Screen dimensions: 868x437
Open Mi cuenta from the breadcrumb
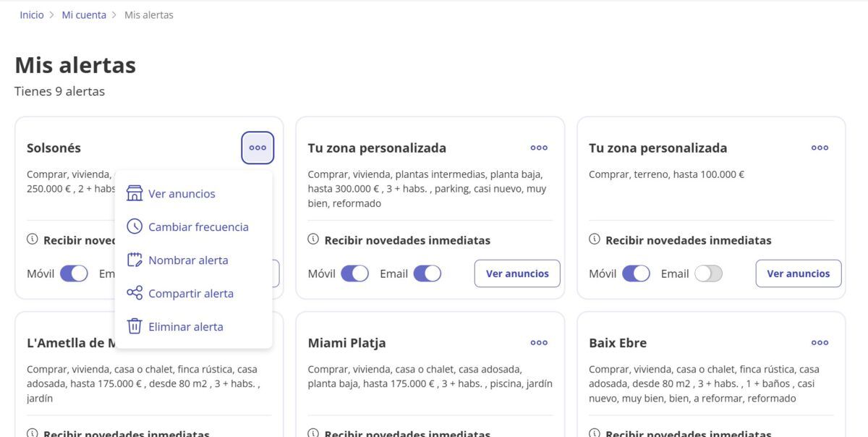[84, 14]
